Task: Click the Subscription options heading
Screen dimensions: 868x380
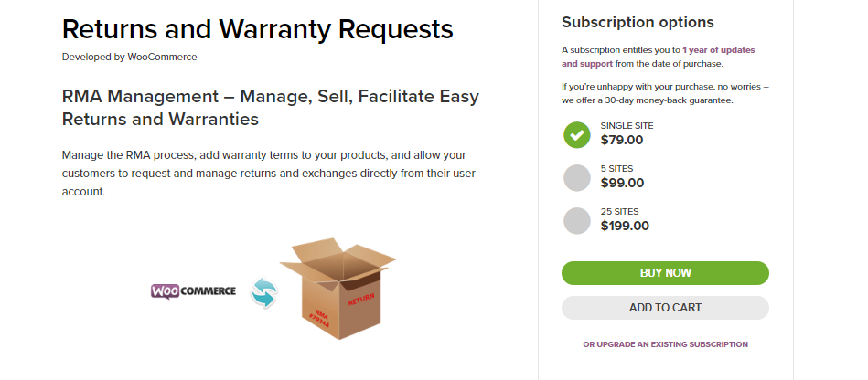Action: pyautogui.click(x=638, y=22)
